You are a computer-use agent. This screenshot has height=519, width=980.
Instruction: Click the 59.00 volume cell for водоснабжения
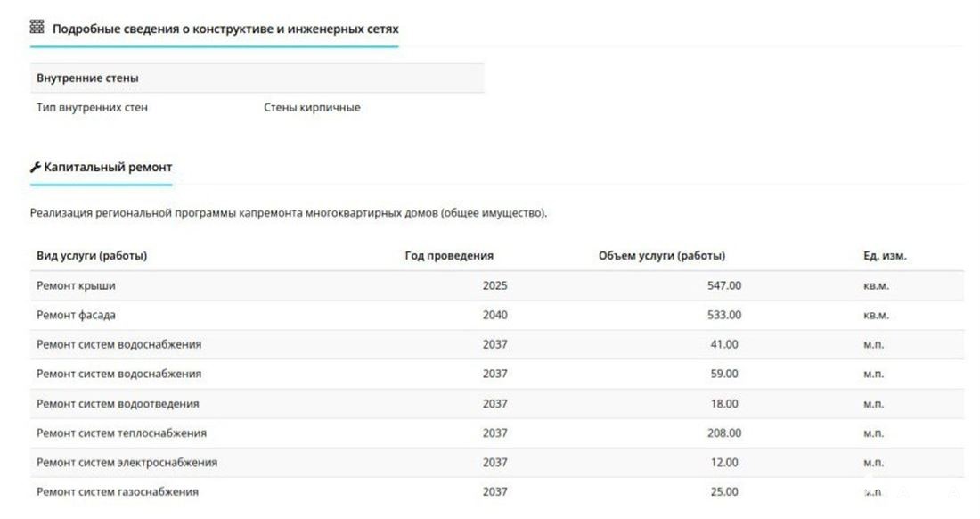click(x=724, y=375)
